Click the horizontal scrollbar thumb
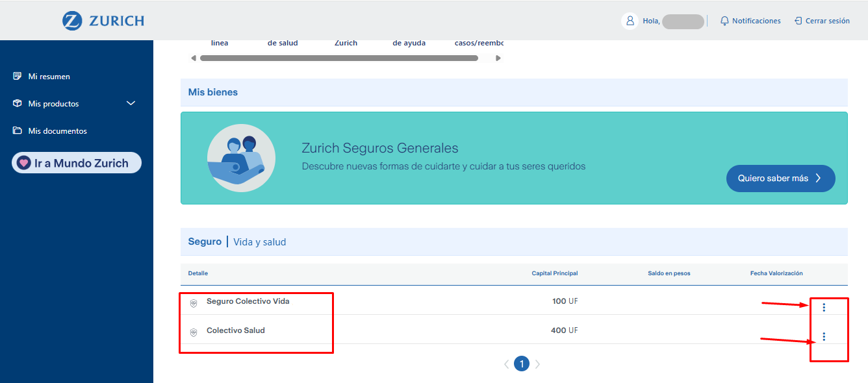The image size is (868, 383). point(339,58)
